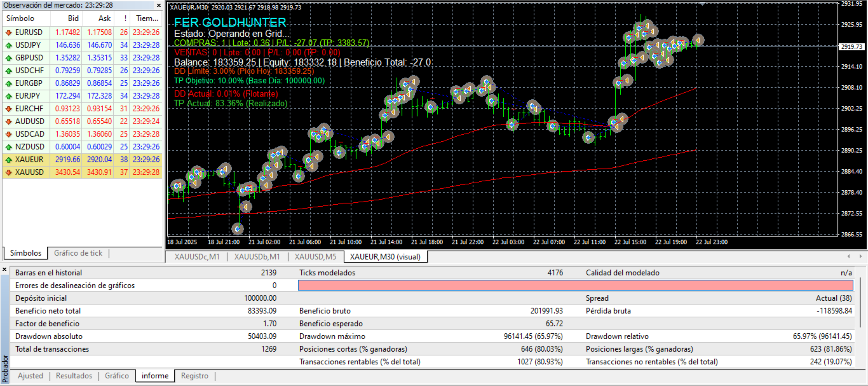Sort by Bid column header
868x386 pixels.
click(x=67, y=18)
